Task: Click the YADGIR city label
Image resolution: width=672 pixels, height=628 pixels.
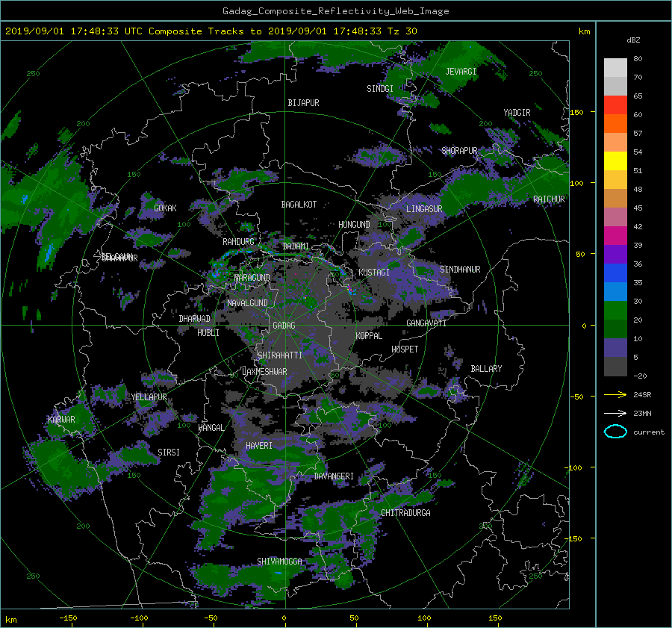Action: [x=517, y=113]
